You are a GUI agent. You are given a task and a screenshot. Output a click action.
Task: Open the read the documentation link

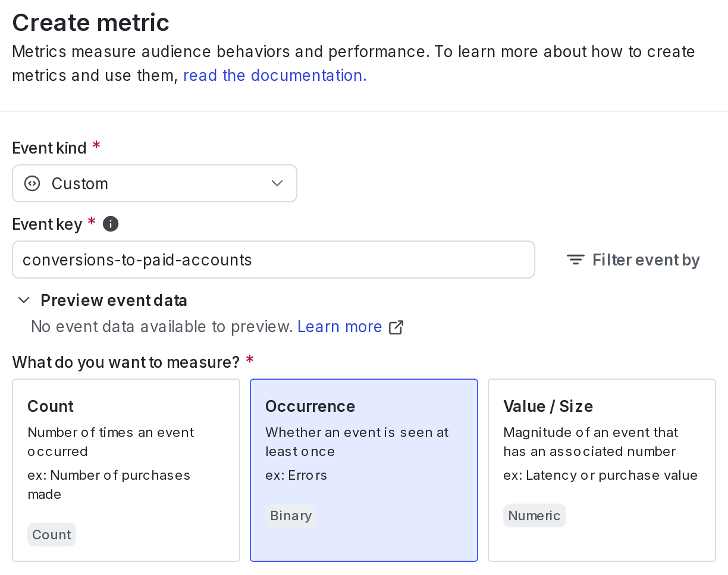pyautogui.click(x=274, y=75)
